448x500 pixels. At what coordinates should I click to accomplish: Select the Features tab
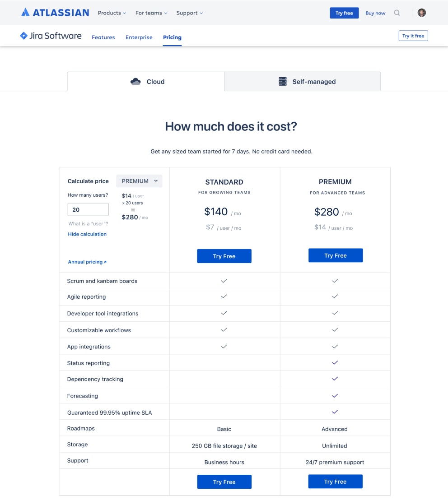click(x=103, y=37)
